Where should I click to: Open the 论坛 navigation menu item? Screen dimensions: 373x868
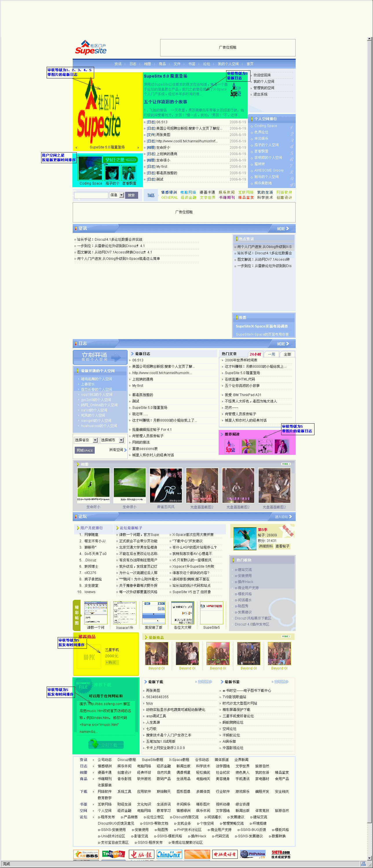[206, 64]
